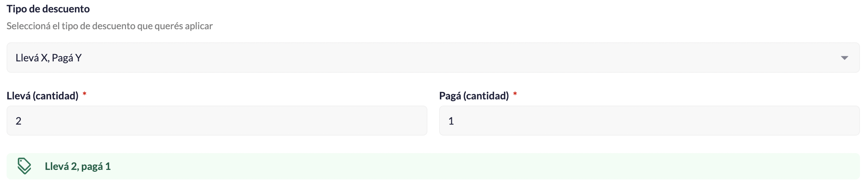Click the value 2 in the Llevá field
868x190 pixels.
(19, 121)
